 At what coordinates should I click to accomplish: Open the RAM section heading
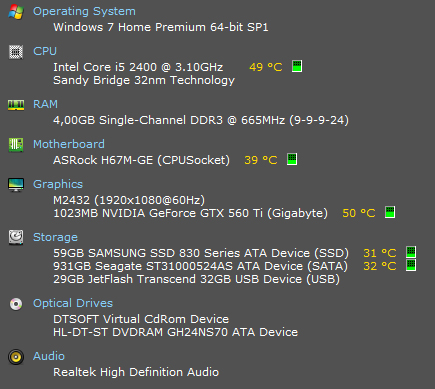(x=45, y=104)
